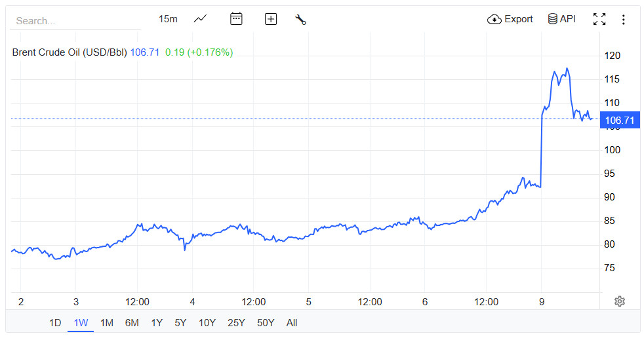Click the Brent Crude Oil series label
The height and width of the screenshot is (338, 644).
point(70,52)
